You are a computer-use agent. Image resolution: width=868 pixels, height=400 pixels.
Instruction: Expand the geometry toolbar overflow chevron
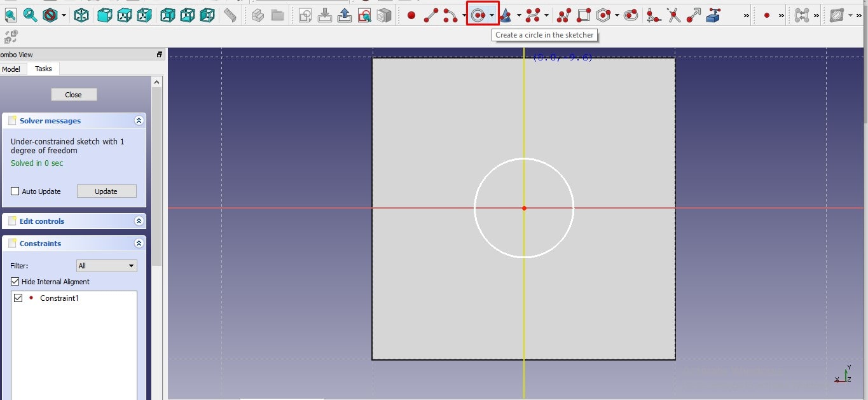point(746,15)
